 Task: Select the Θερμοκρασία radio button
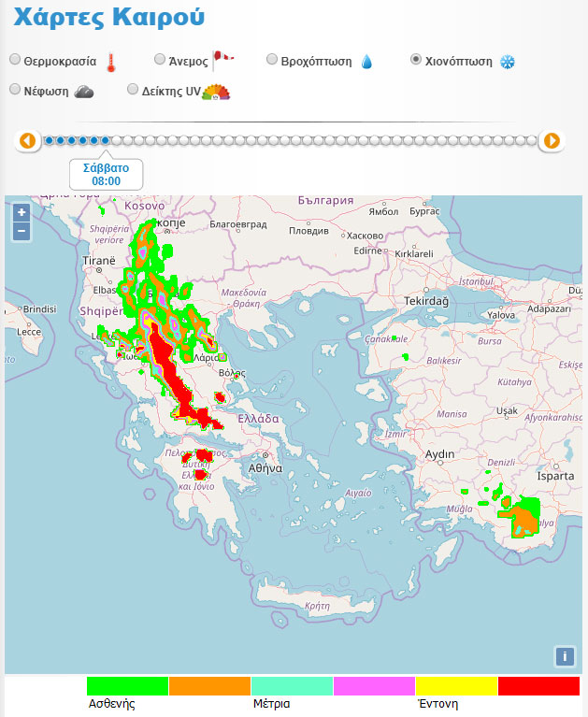[15, 60]
